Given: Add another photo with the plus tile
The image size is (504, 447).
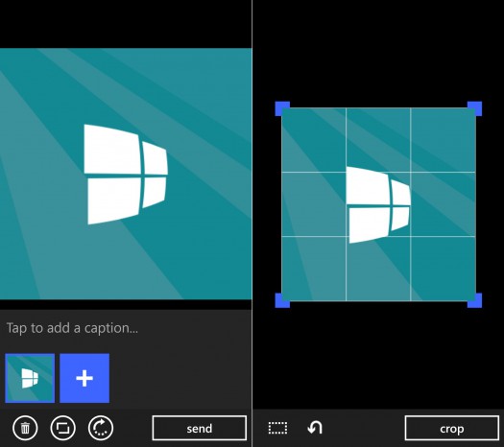Looking at the screenshot, I should click(84, 378).
